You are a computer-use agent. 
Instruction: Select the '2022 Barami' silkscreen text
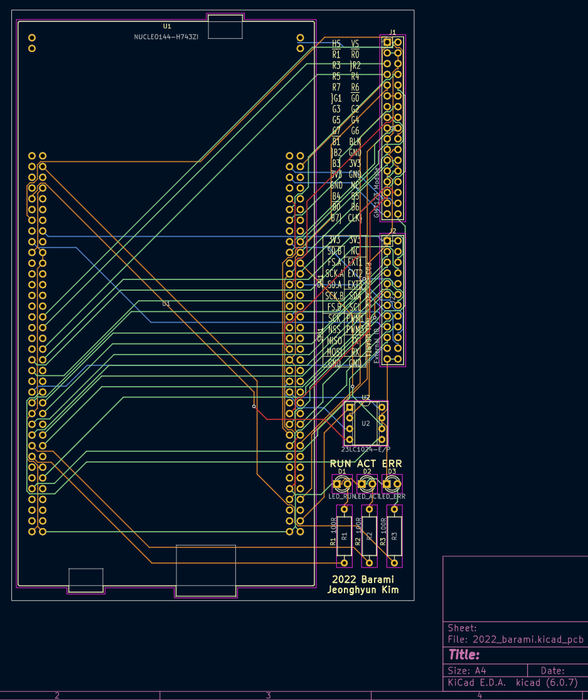coord(363,579)
